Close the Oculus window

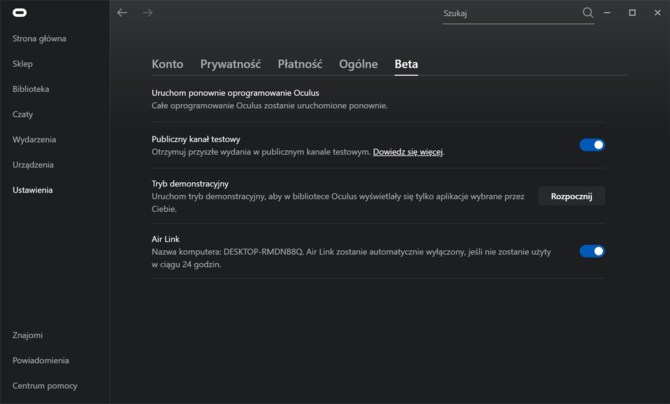[658, 13]
